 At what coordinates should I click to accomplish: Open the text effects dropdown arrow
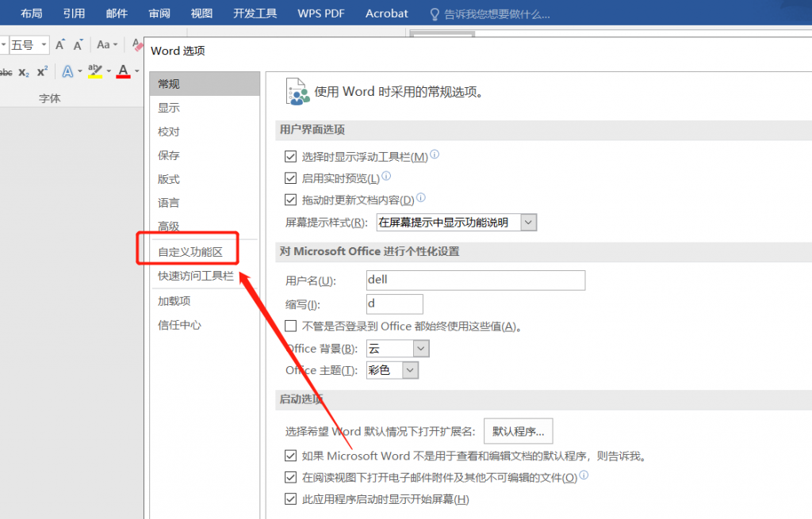80,71
